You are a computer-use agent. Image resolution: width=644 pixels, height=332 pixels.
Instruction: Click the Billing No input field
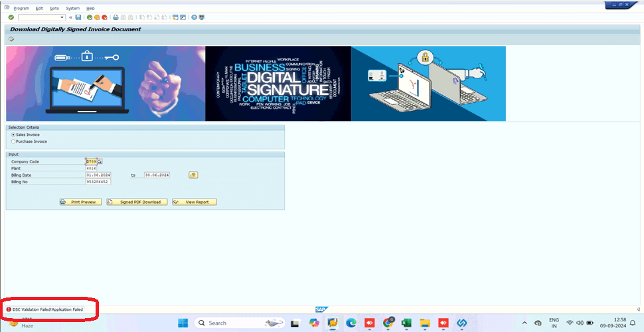point(98,182)
